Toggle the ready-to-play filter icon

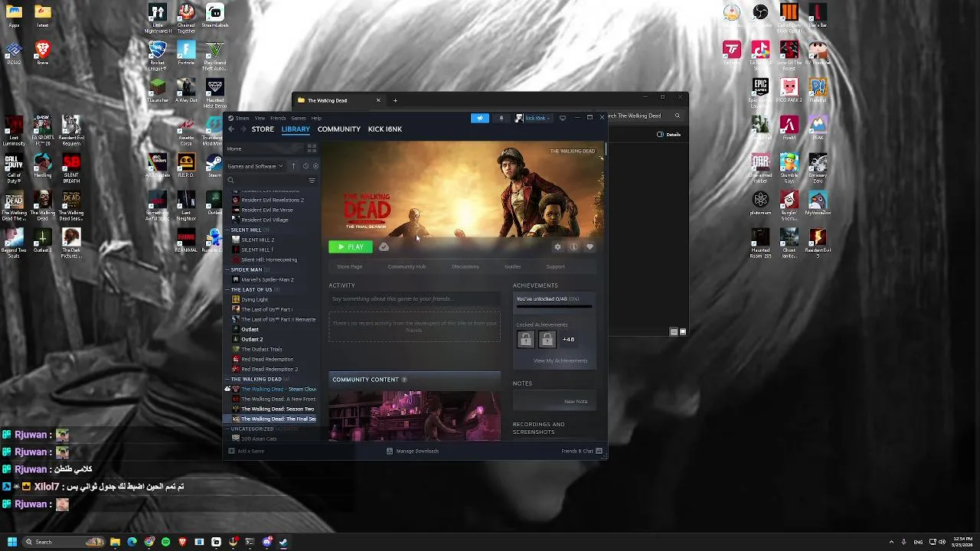(315, 166)
